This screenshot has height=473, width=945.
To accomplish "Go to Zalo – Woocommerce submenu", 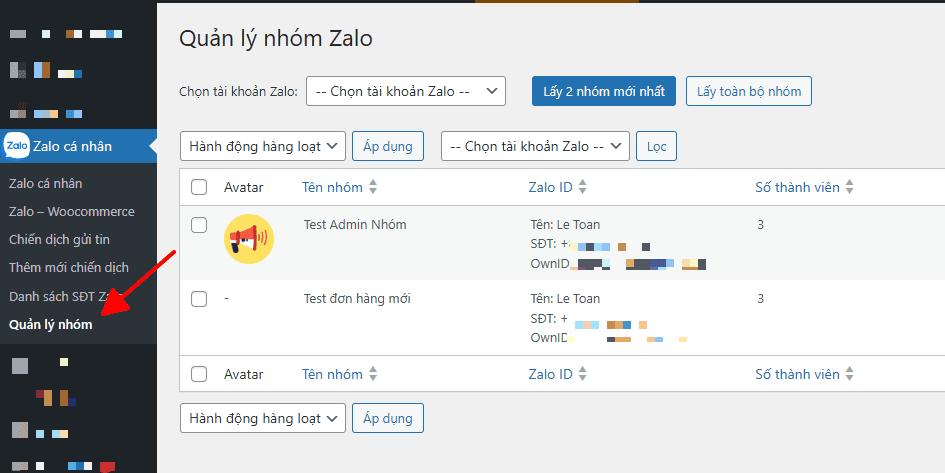I will pyautogui.click(x=71, y=211).
